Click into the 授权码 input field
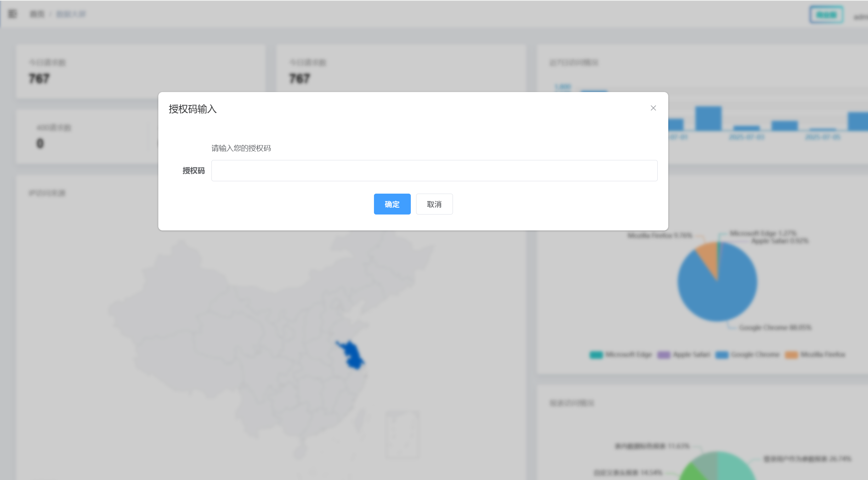 pos(434,171)
